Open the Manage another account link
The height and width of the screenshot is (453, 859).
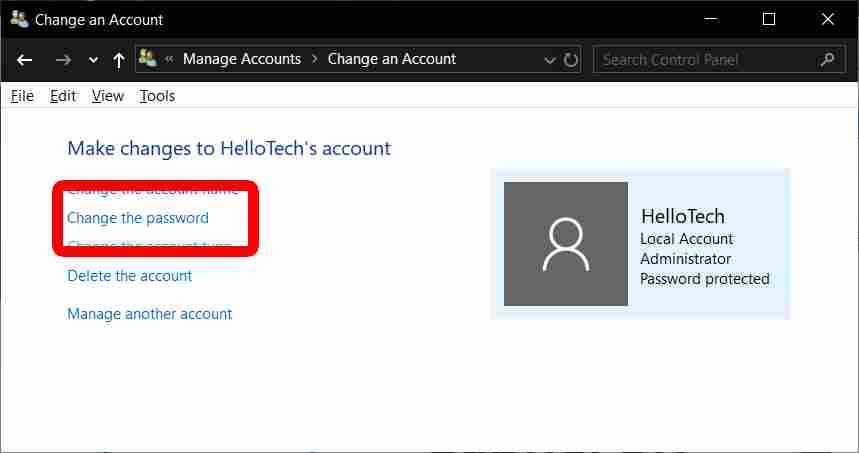(x=149, y=314)
